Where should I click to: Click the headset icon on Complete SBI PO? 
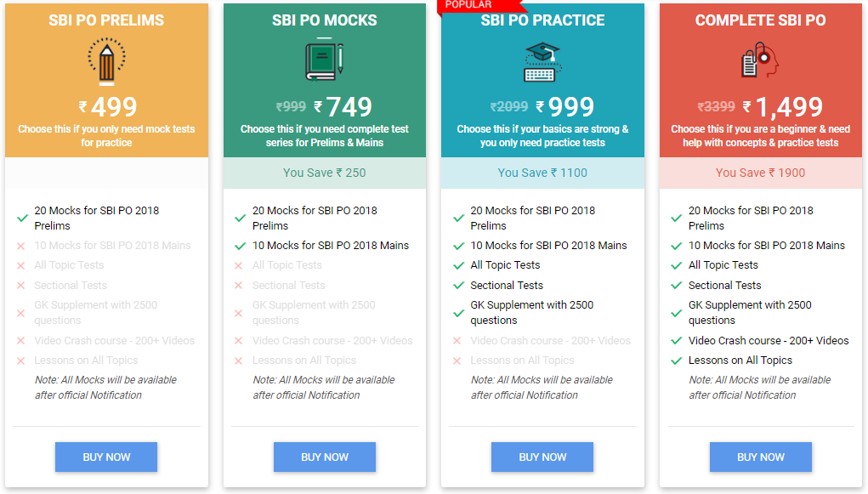point(760,61)
